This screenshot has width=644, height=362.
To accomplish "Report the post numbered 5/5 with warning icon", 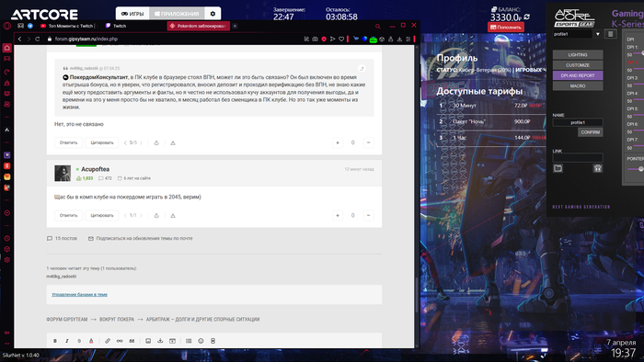I will tap(173, 142).
